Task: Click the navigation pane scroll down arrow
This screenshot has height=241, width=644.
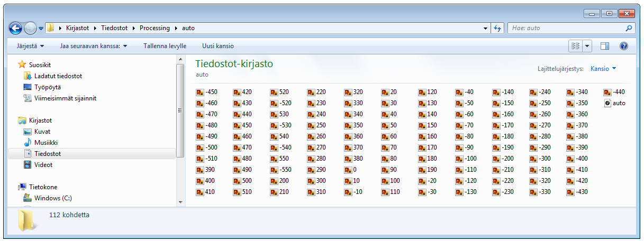Action: tap(180, 202)
